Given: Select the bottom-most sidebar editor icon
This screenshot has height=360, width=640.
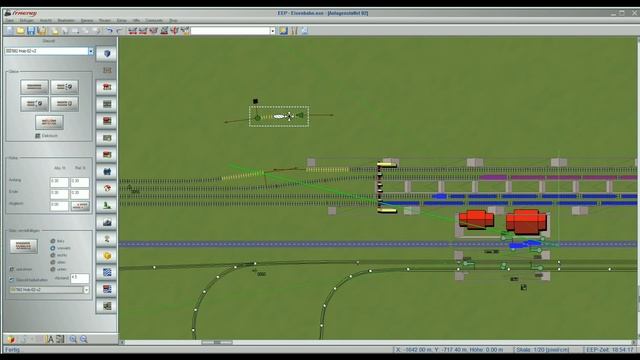Looking at the screenshot, I should [107, 306].
